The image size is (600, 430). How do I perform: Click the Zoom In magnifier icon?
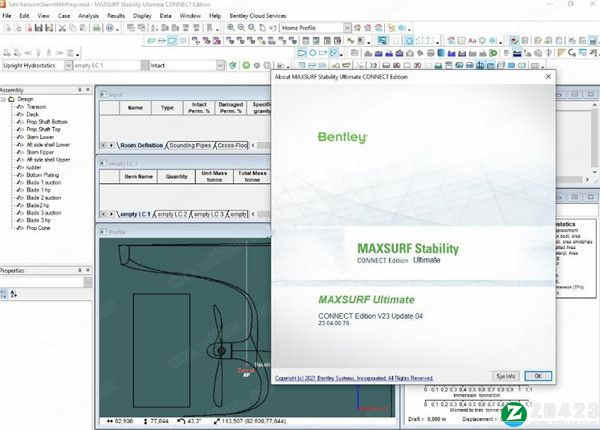click(231, 28)
